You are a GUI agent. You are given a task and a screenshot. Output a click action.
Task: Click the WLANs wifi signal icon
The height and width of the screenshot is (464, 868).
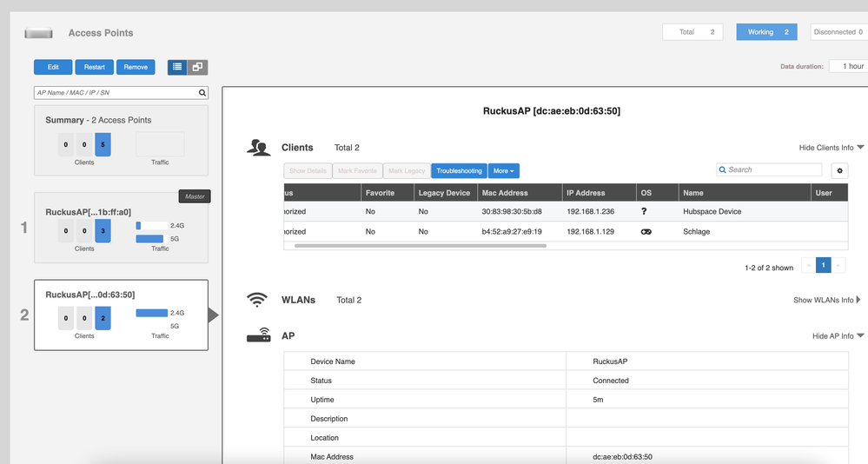coord(257,300)
